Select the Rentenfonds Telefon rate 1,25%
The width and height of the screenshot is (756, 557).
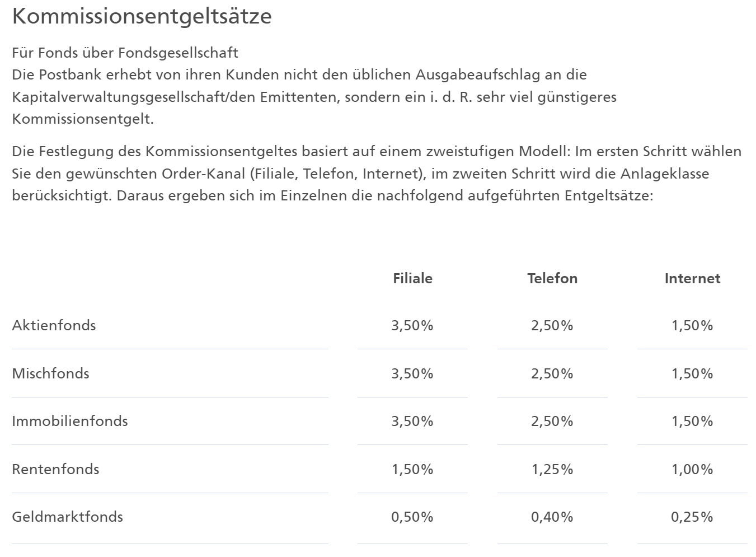pyautogui.click(x=552, y=469)
